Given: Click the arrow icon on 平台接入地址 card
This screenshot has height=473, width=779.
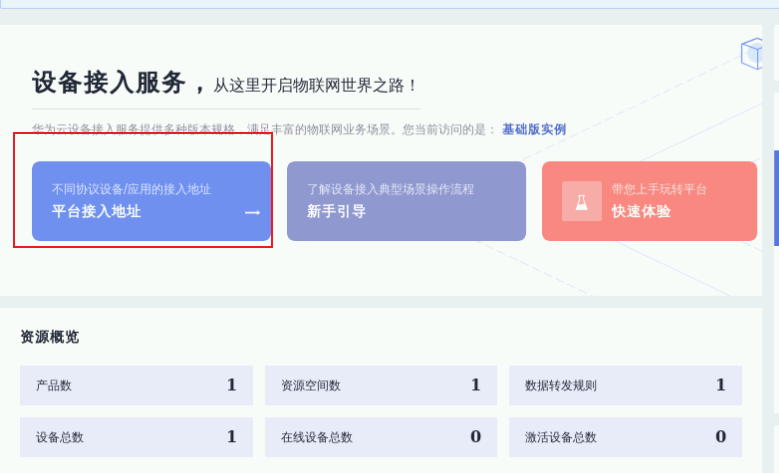Looking at the screenshot, I should click(252, 212).
